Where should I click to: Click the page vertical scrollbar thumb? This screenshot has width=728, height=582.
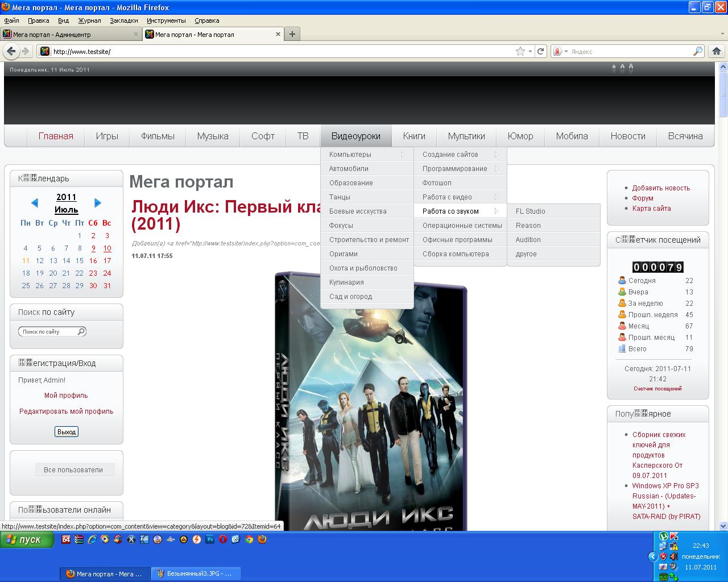point(723,94)
